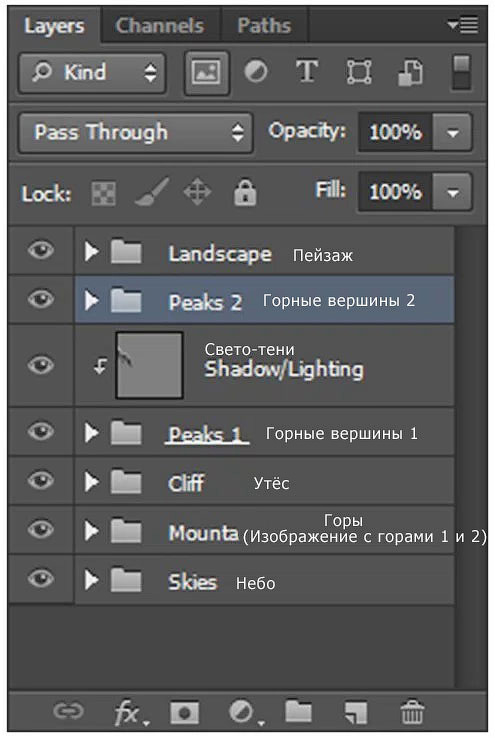Click the Lock all padlock icon

pyautogui.click(x=245, y=192)
